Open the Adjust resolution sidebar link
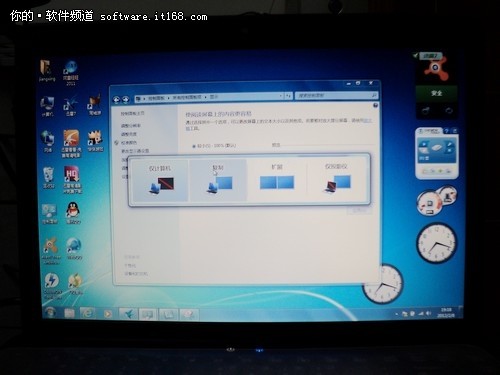Screen dimensions: 500x375 (x=131, y=126)
